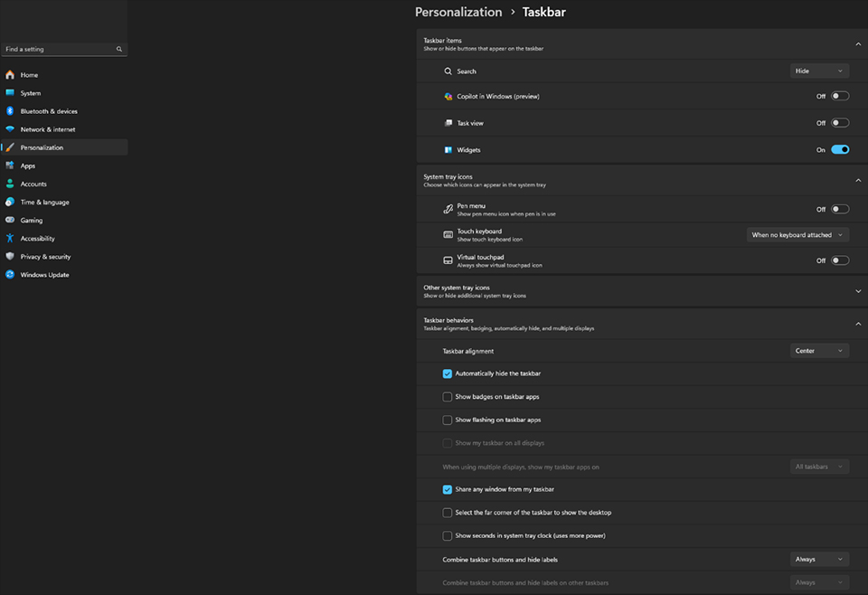868x595 pixels.
Task: Click the Accessibility sidebar icon
Action: point(10,238)
